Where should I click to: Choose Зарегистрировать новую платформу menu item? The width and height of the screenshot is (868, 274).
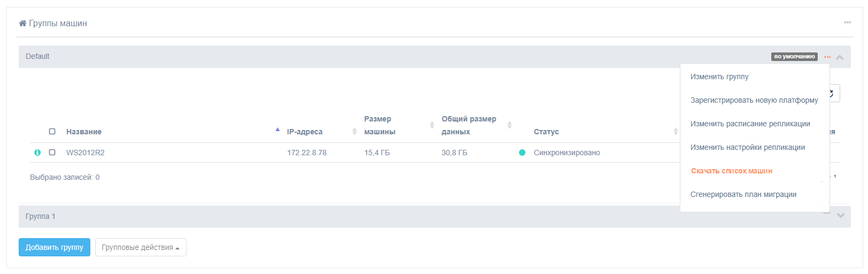(x=754, y=100)
